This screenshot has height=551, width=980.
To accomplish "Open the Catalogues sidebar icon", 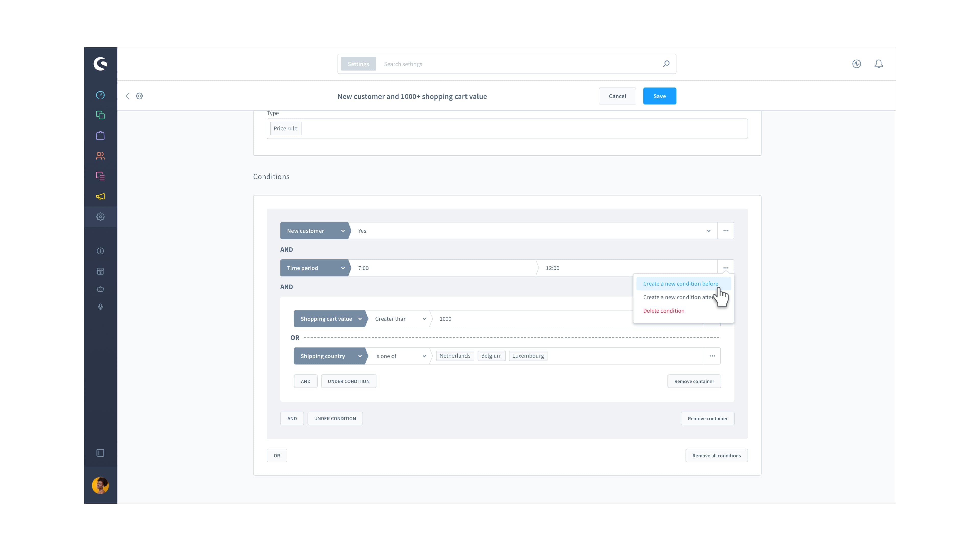I will pyautogui.click(x=101, y=115).
